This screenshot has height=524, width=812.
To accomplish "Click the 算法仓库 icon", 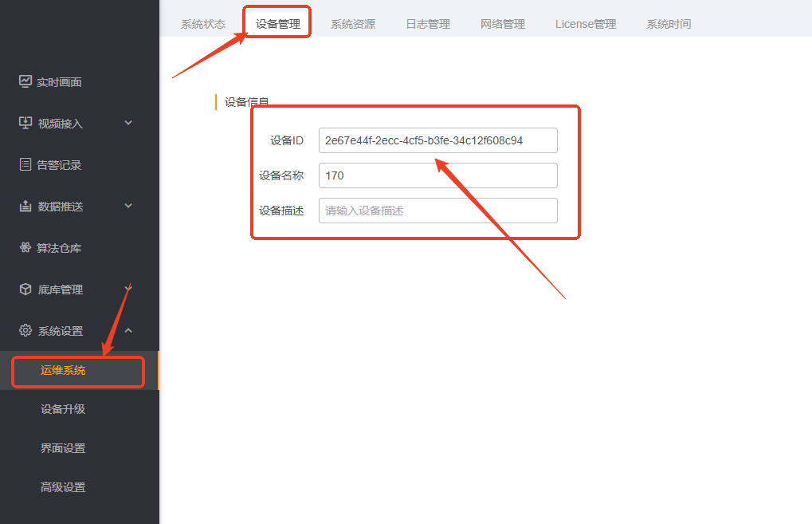I will (25, 247).
